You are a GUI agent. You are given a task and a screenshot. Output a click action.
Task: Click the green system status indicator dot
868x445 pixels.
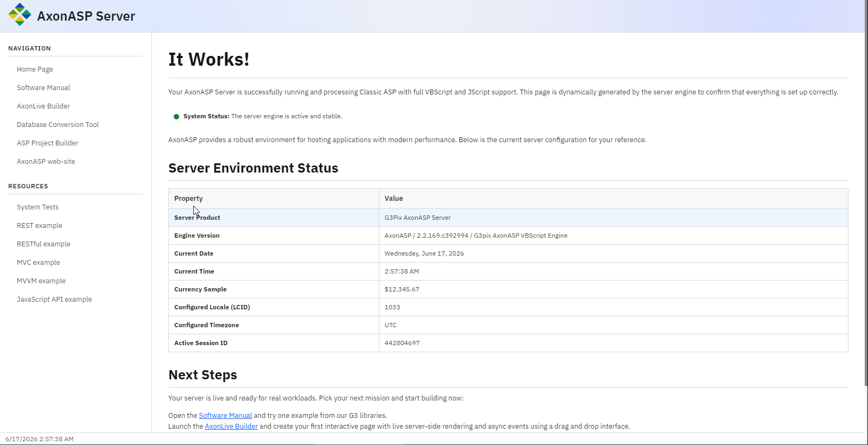[176, 117]
